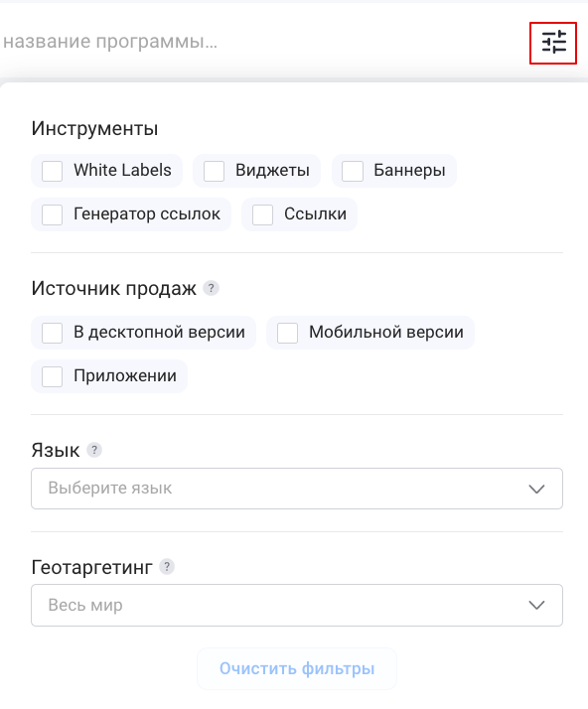
Task: Expand the Весь мир geotargeting dropdown
Action: (x=297, y=605)
